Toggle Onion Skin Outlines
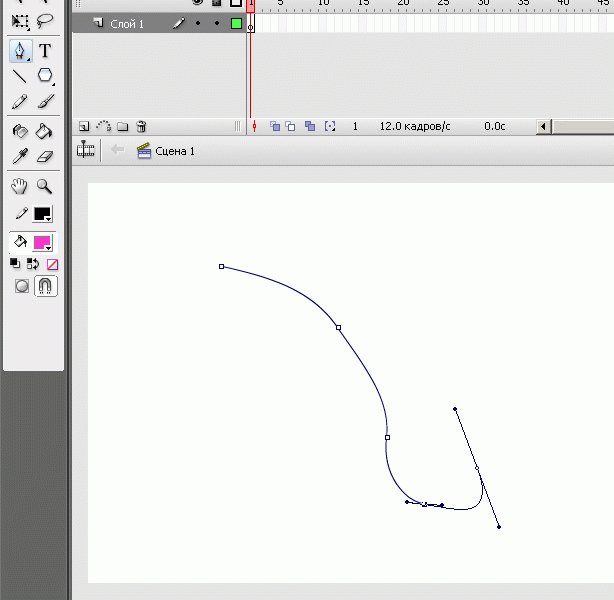This screenshot has width=614, height=600. [x=290, y=126]
